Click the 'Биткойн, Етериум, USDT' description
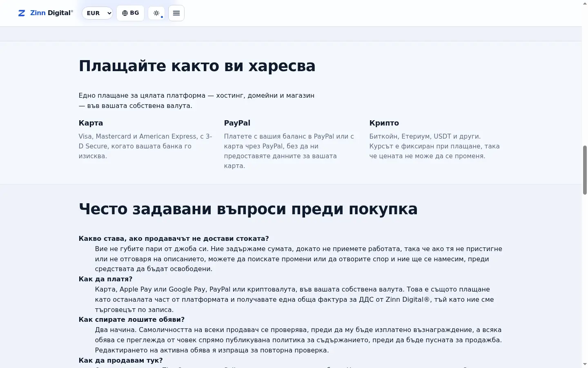This screenshot has width=588, height=368. (x=434, y=146)
